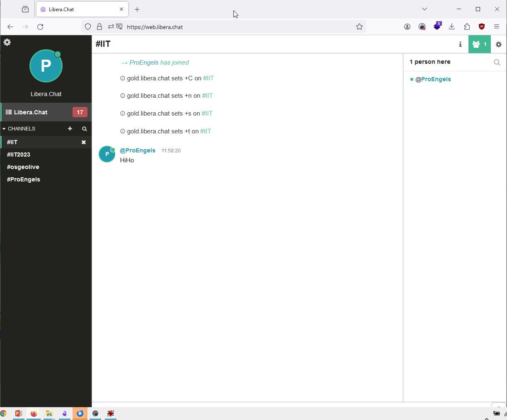
Task: Open the purple extension with badge 5
Action: click(x=437, y=26)
